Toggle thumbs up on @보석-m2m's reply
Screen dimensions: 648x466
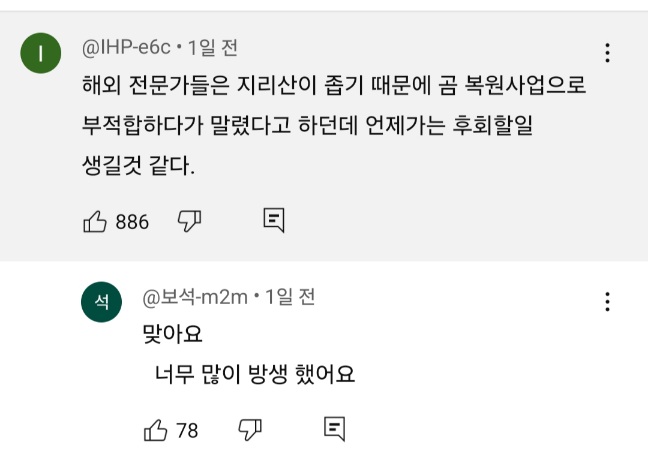pos(156,431)
